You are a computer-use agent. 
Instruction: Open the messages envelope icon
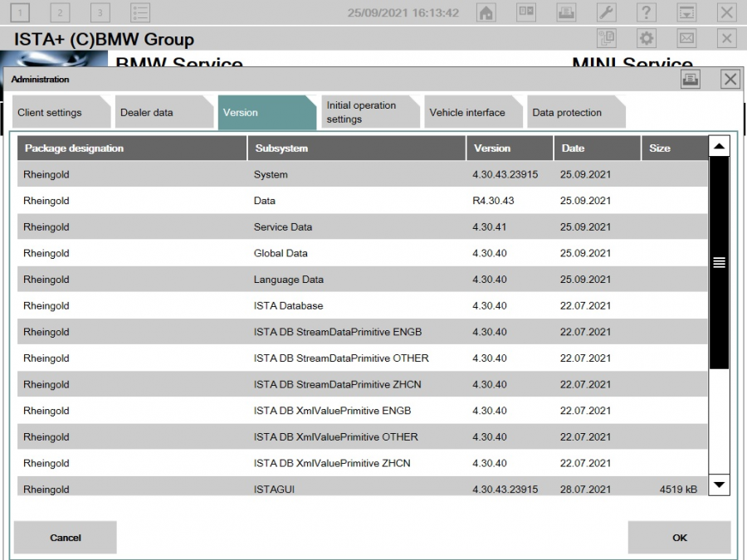click(686, 39)
